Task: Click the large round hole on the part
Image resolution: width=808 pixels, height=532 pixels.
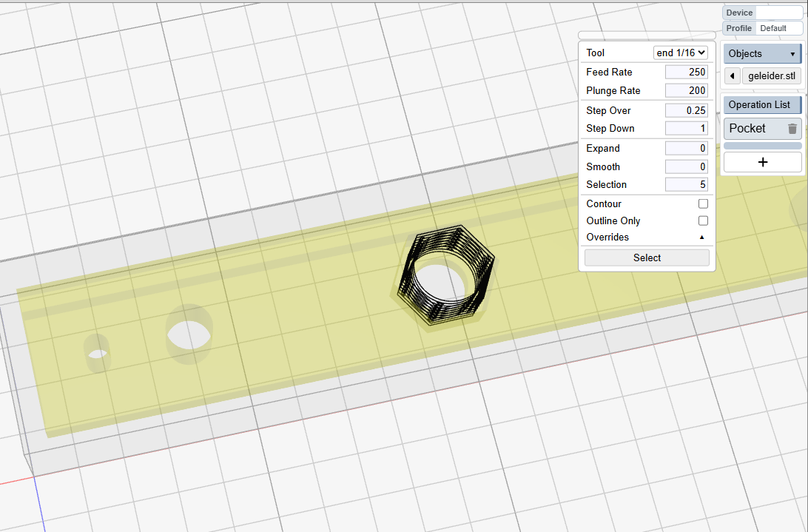Action: pyautogui.click(x=189, y=334)
